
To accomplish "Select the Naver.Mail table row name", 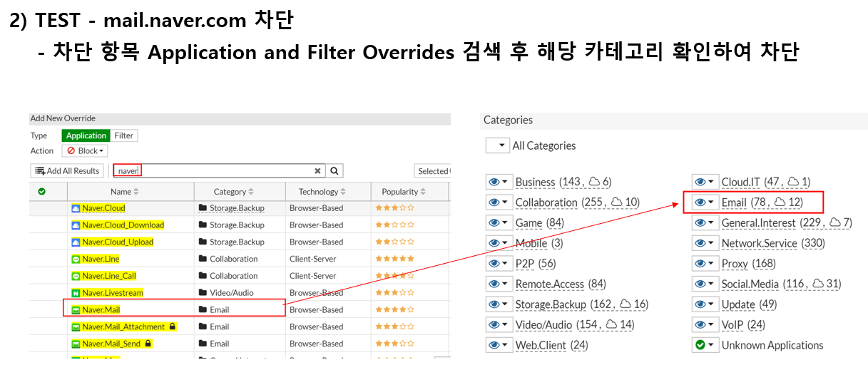I will pos(101,309).
